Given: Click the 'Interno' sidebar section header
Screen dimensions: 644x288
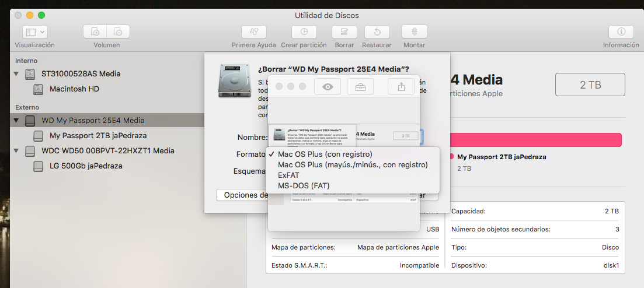Looking at the screenshot, I should coord(26,60).
